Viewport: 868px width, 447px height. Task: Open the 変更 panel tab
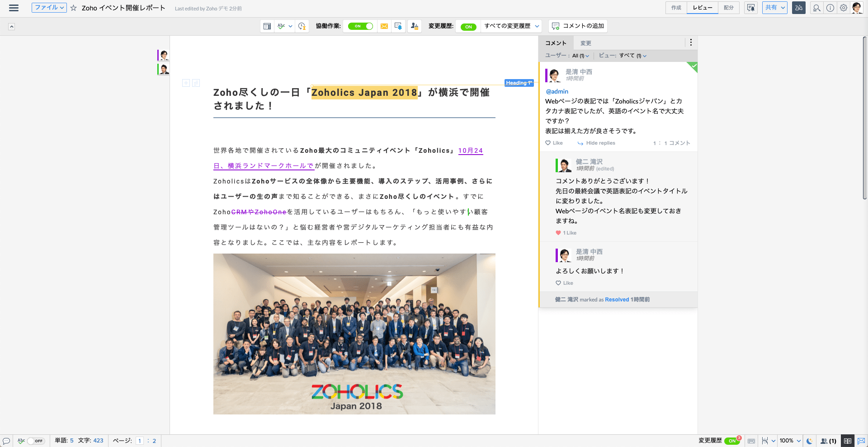[586, 43]
